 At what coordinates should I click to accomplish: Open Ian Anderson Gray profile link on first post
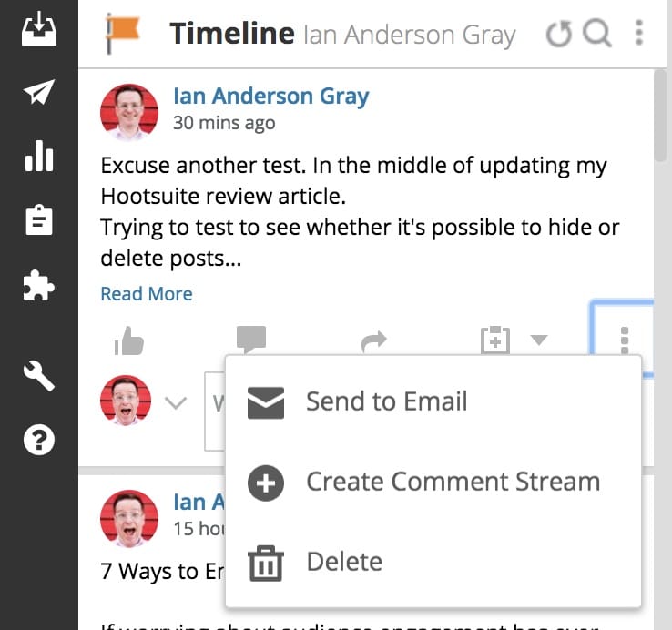pos(270,96)
